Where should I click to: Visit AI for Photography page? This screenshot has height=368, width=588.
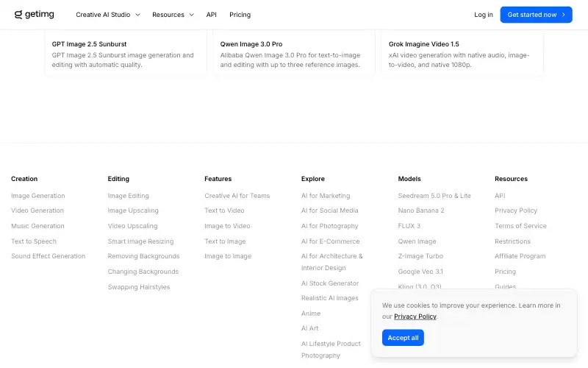329,226
